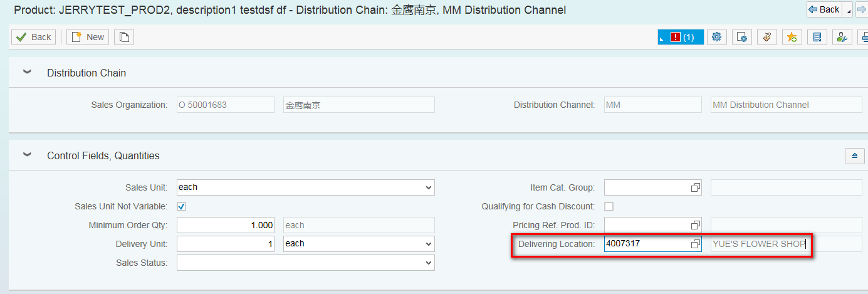This screenshot has width=868, height=294.
Task: Check Qualifying for Cash Discount box
Action: (609, 206)
